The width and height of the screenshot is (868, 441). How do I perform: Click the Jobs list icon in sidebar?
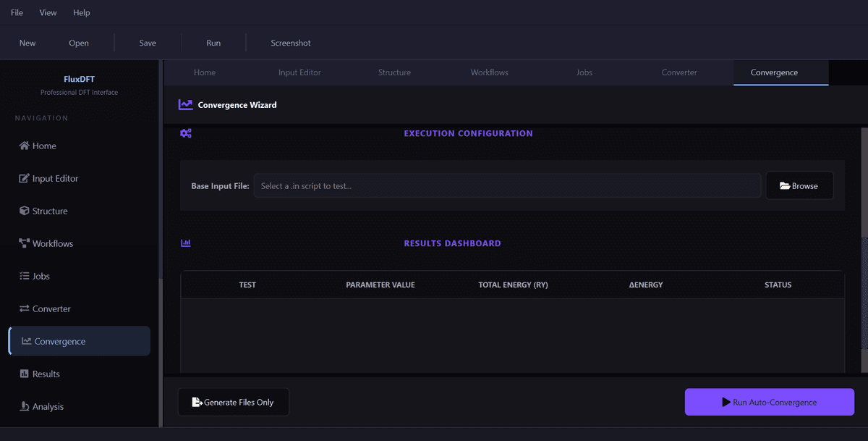[x=24, y=276]
